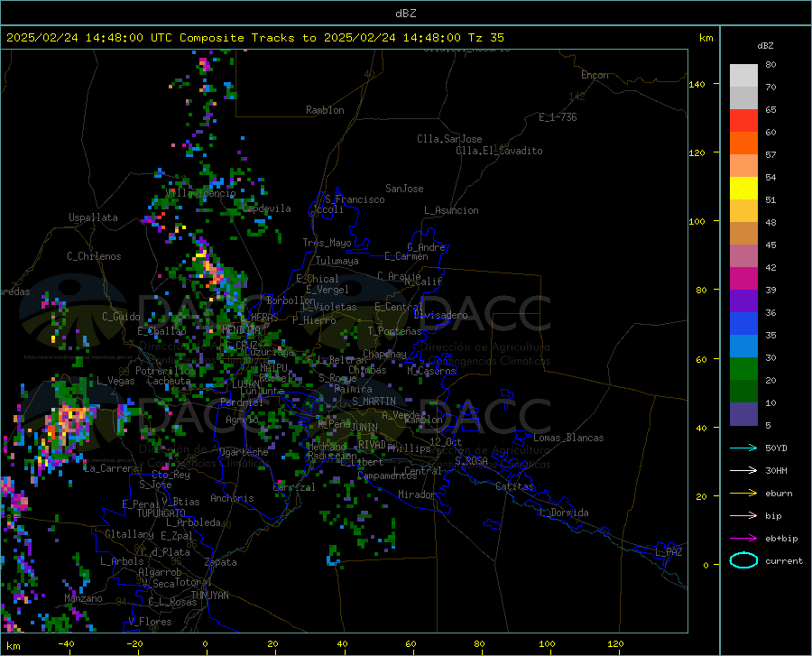Click the 'Capdevila' map label
812x656 pixels.
(x=266, y=208)
